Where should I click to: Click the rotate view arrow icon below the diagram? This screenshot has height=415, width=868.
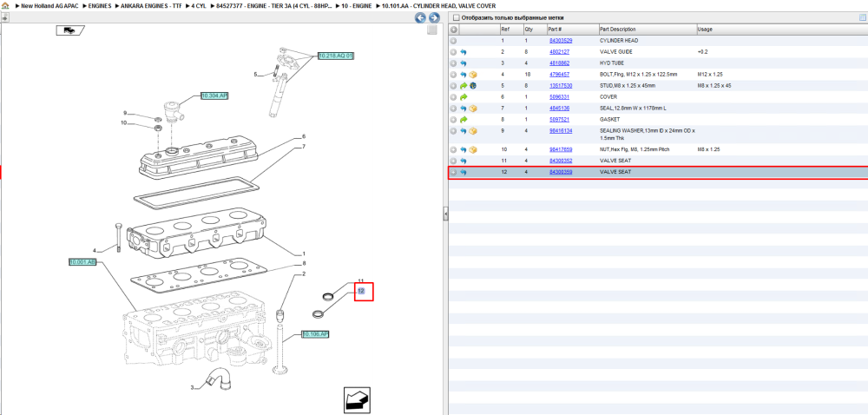coord(357,399)
